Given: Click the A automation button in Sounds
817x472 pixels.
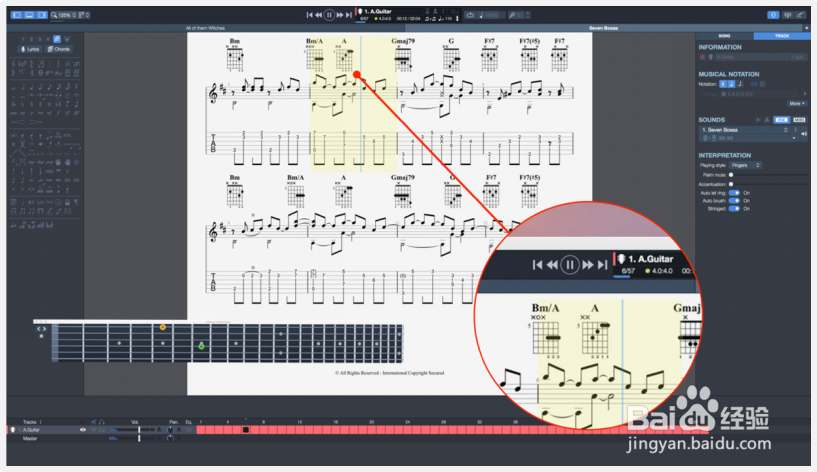Looking at the screenshot, I should tap(766, 120).
